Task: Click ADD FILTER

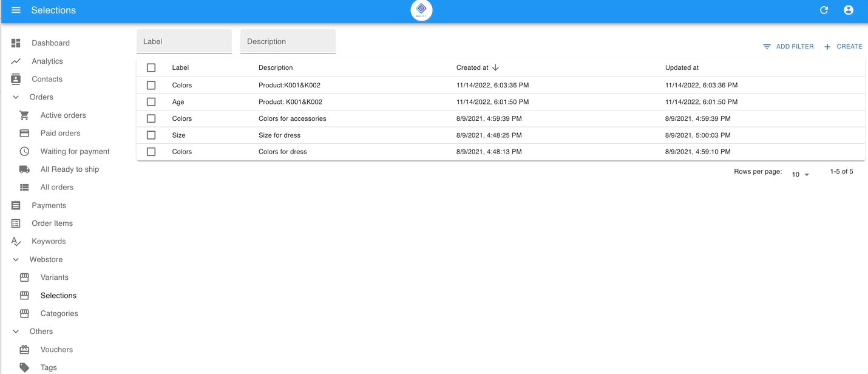Action: point(788,46)
